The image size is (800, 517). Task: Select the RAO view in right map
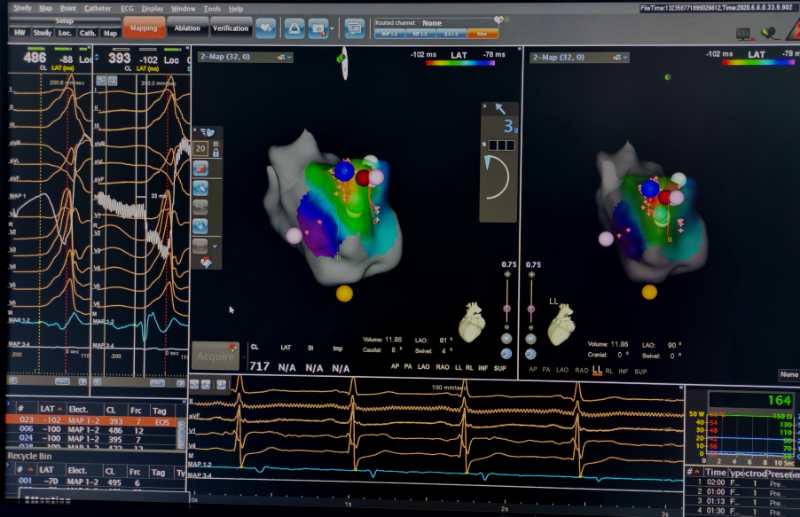581,370
